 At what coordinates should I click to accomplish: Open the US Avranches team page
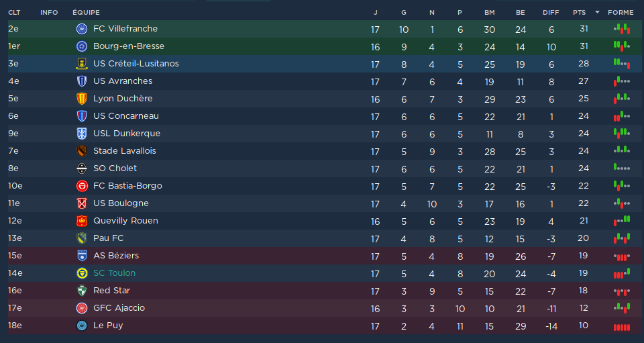pos(123,81)
